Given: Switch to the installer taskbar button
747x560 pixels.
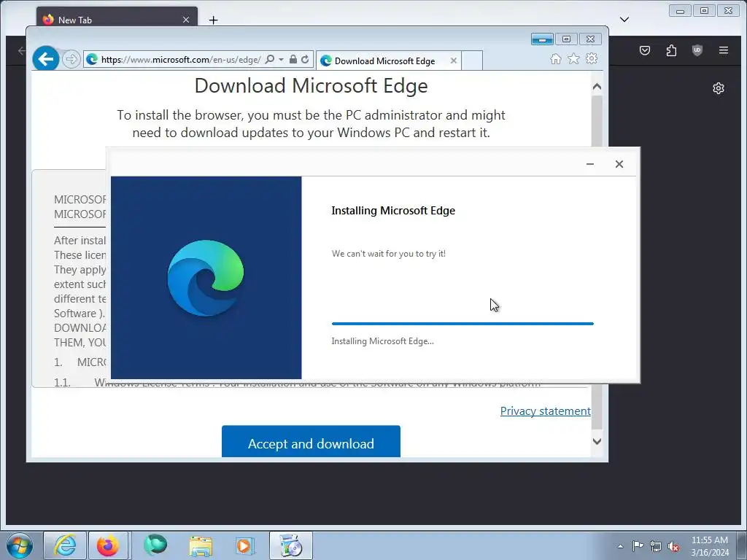Looking at the screenshot, I should [x=290, y=545].
